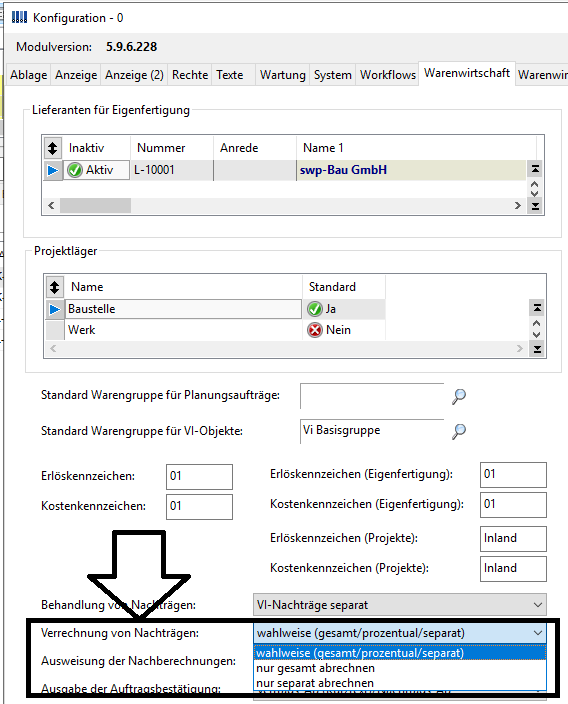
Task: Jump to last row in Projektläger table
Action: [x=537, y=349]
